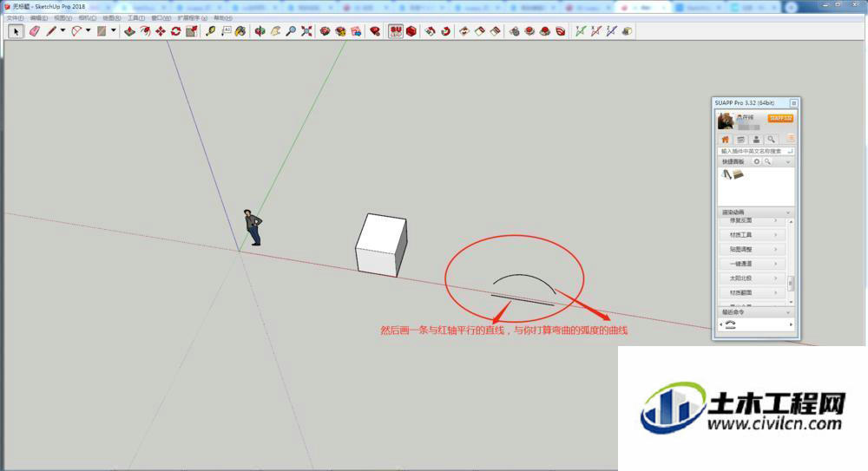Click the SUAPP panel user profile icon
Screen dimensions: 868x471
[756, 140]
